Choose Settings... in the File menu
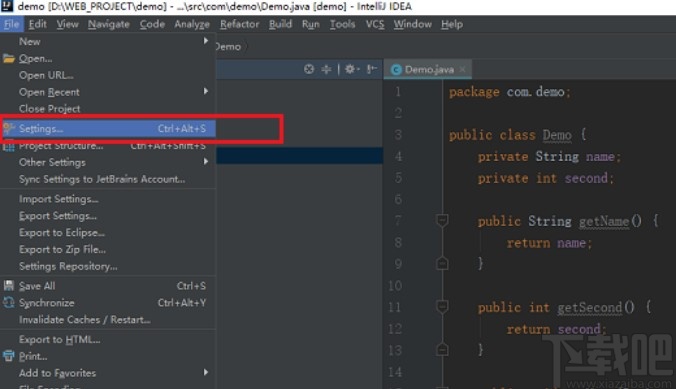This screenshot has width=676, height=389. (x=108, y=129)
